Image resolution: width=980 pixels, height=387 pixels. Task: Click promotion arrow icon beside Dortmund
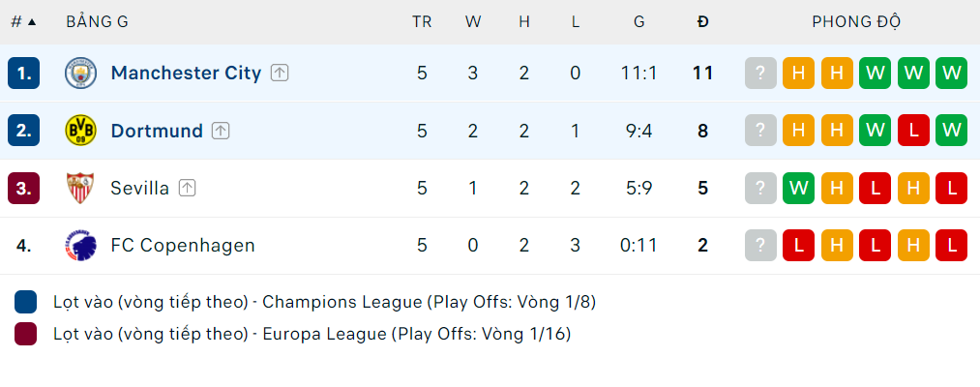pyautogui.click(x=221, y=131)
